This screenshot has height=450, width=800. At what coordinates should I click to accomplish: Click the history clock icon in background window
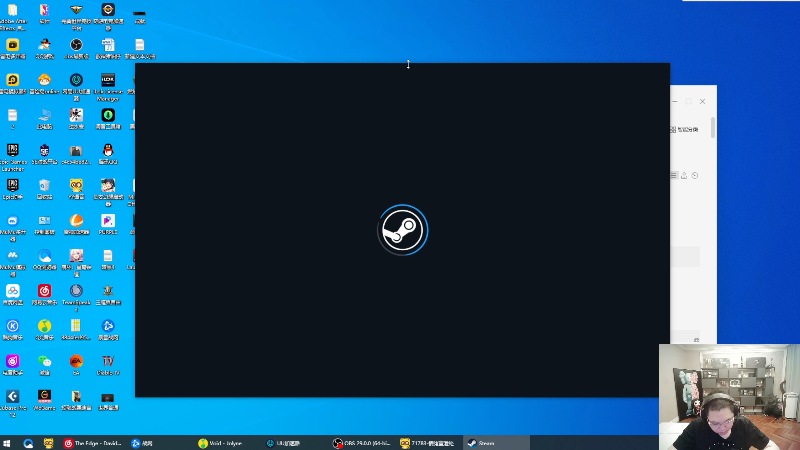click(x=695, y=176)
